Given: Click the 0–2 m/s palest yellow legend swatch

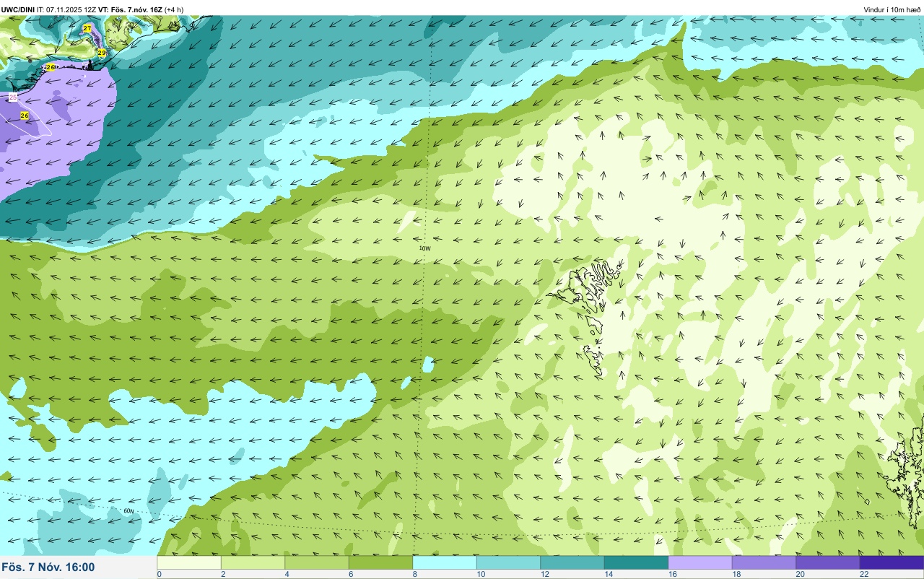Looking at the screenshot, I should (x=189, y=562).
